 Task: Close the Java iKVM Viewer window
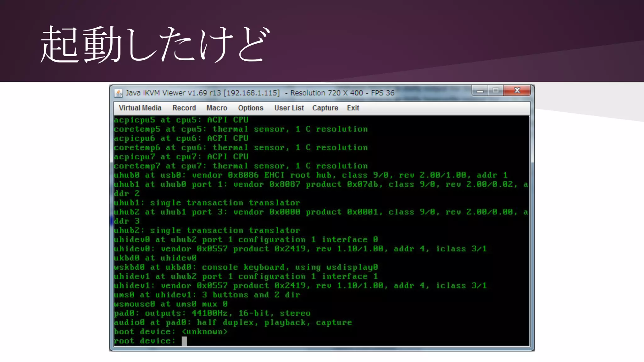point(517,91)
